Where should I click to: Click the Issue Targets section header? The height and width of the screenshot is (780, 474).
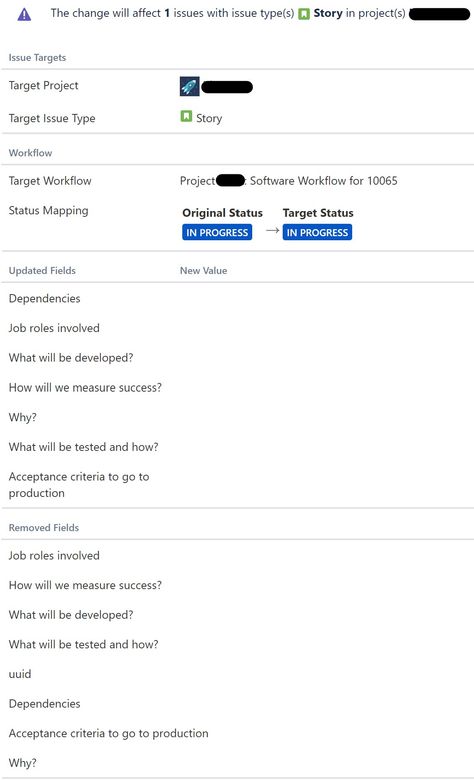point(37,58)
